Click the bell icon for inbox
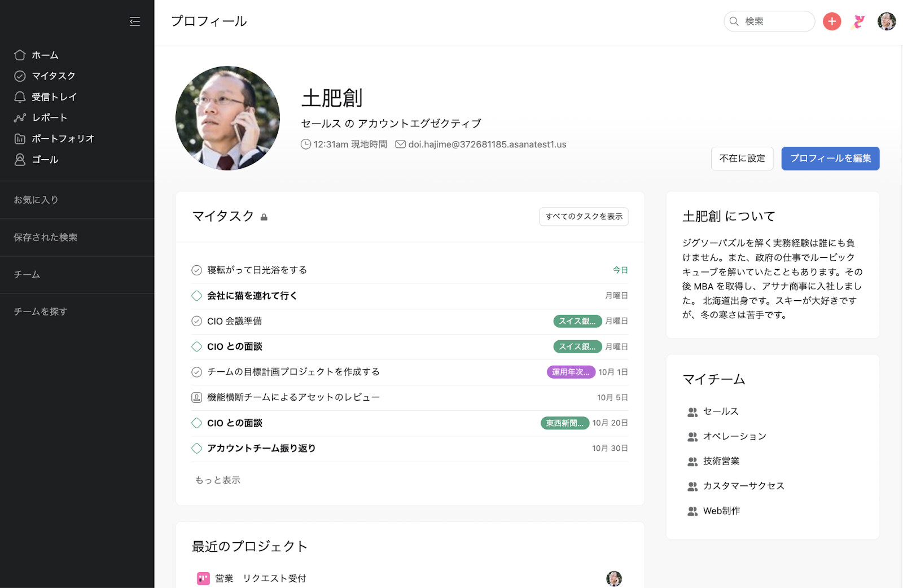This screenshot has width=903, height=588. [20, 97]
